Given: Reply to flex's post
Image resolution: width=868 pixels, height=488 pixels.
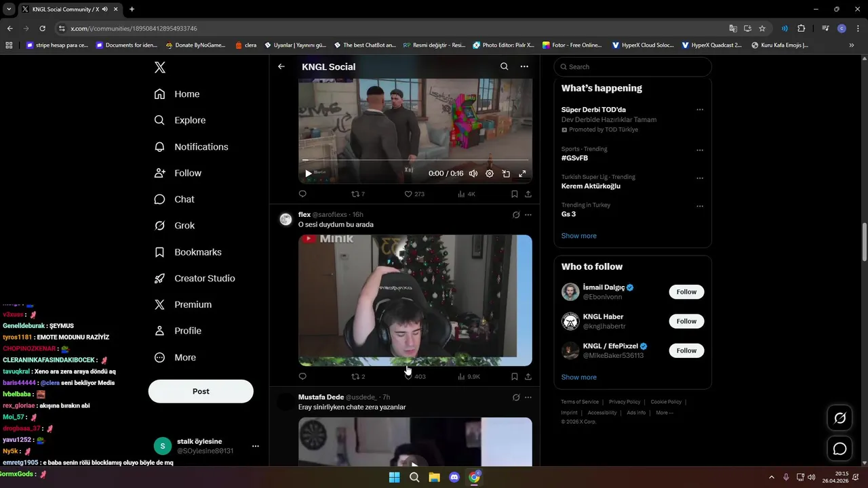Looking at the screenshot, I should tap(302, 377).
